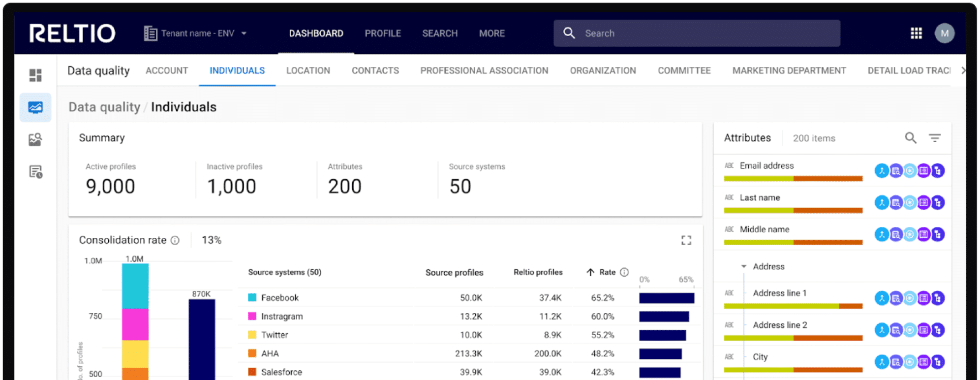Select the data quality chart sidebar icon
980x380 pixels.
pos(35,107)
